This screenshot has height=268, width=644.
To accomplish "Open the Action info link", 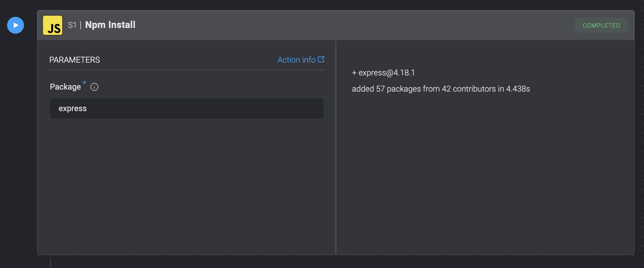I will pos(301,60).
